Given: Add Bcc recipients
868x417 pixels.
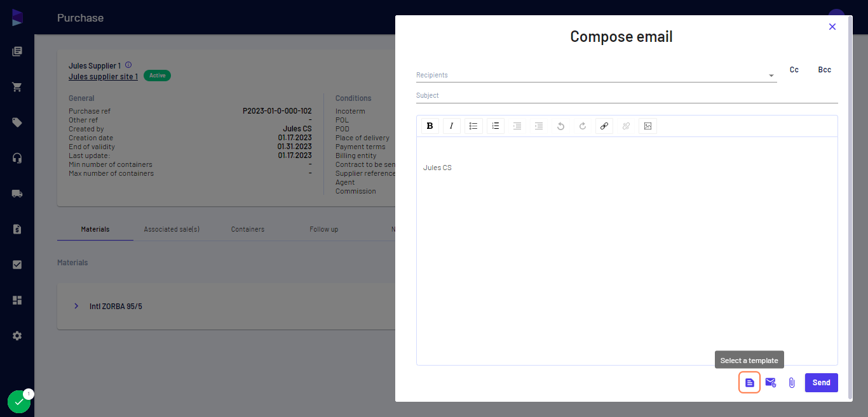Looking at the screenshot, I should tap(825, 70).
